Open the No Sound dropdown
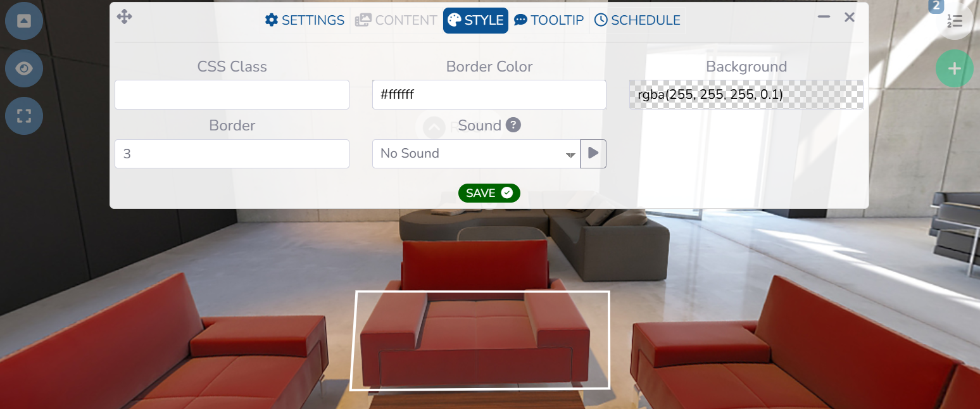 click(x=476, y=154)
